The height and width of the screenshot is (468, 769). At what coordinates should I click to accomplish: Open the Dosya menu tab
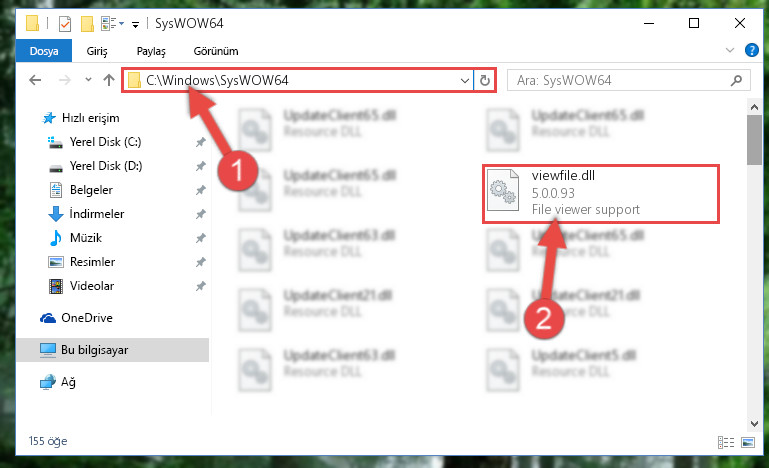point(44,51)
